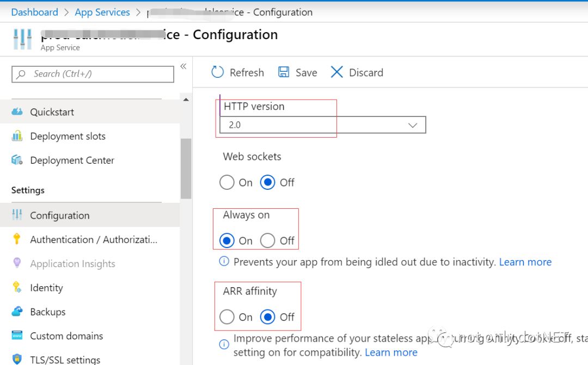The width and height of the screenshot is (588, 365).
Task: Click the HTTP version dropdown chevron
Action: 413,125
